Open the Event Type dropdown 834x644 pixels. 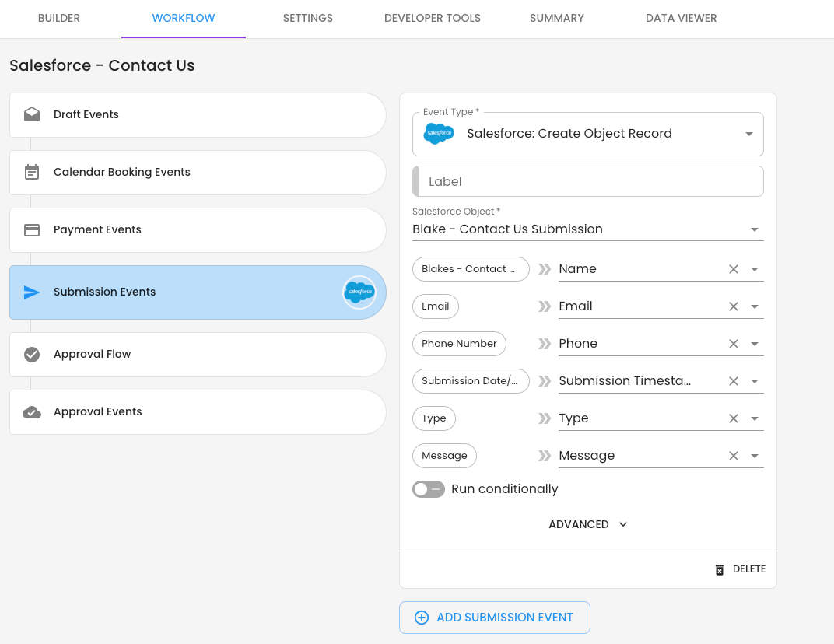pyautogui.click(x=587, y=134)
